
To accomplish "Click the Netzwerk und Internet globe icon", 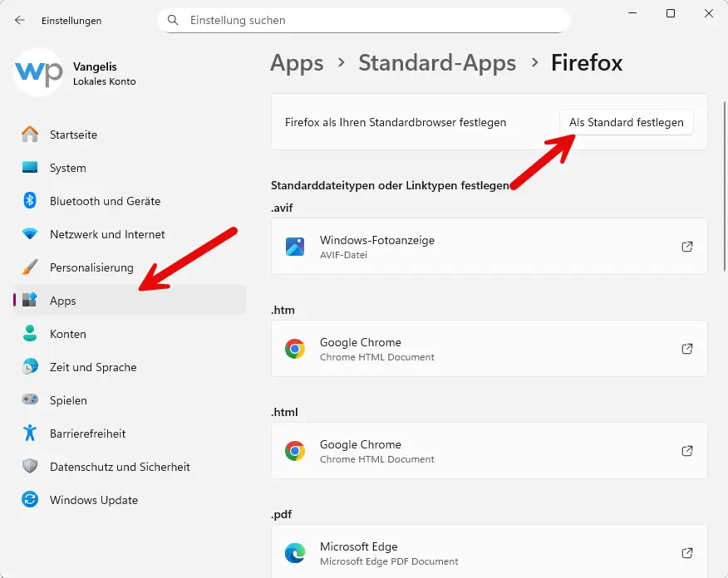I will pos(30,234).
